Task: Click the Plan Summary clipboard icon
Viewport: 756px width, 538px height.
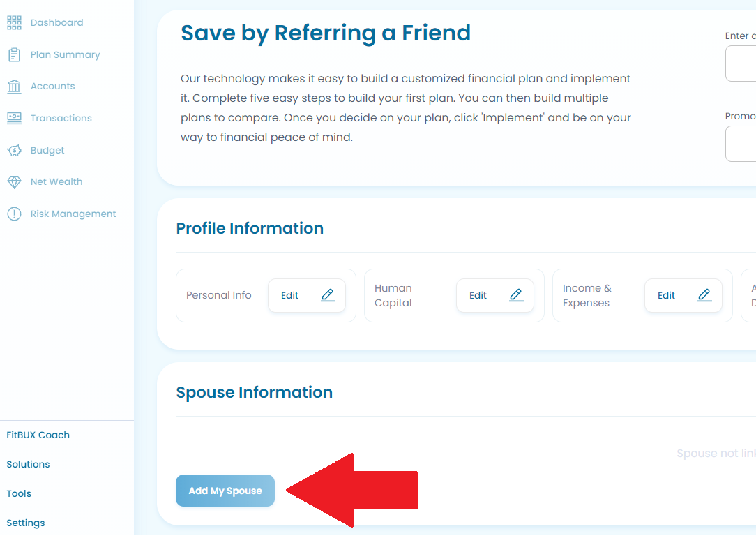Action: tap(14, 55)
